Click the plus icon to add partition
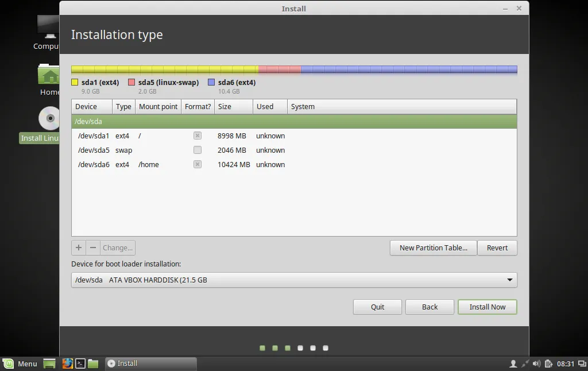 [78, 248]
